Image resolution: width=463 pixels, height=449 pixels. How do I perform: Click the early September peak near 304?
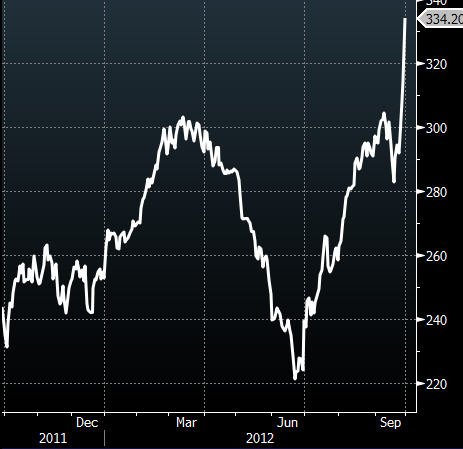click(384, 113)
